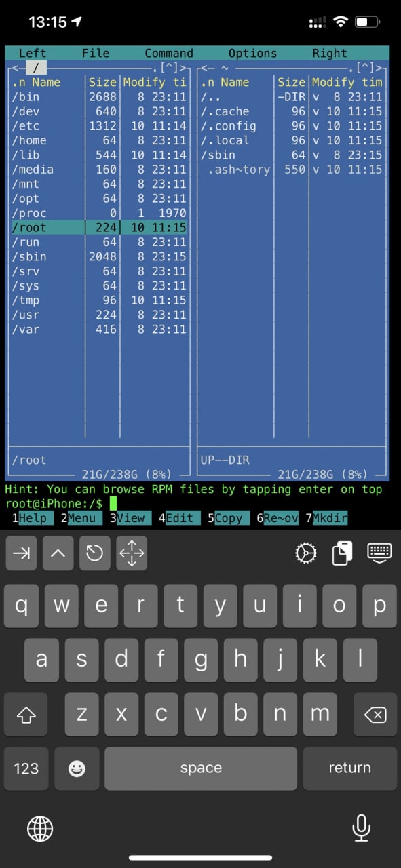Select /sys directory in left panel
Viewport: 401px width, 868px height.
coord(99,285)
